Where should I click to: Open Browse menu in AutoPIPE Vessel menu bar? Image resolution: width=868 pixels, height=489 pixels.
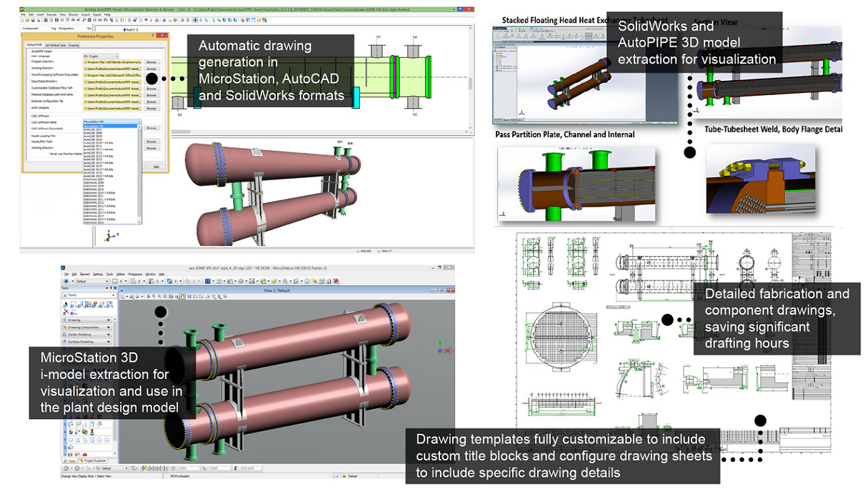(74, 14)
